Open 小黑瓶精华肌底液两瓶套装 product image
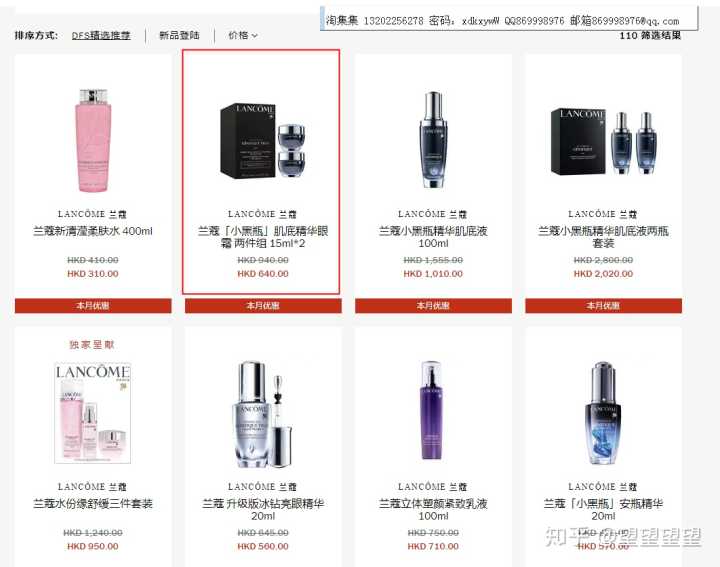 pos(603,141)
